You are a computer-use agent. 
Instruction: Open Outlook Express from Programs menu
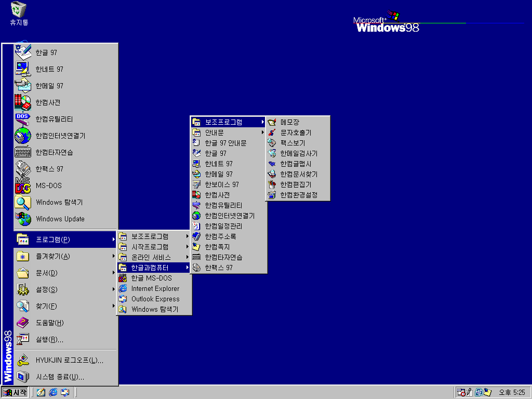coord(154,299)
